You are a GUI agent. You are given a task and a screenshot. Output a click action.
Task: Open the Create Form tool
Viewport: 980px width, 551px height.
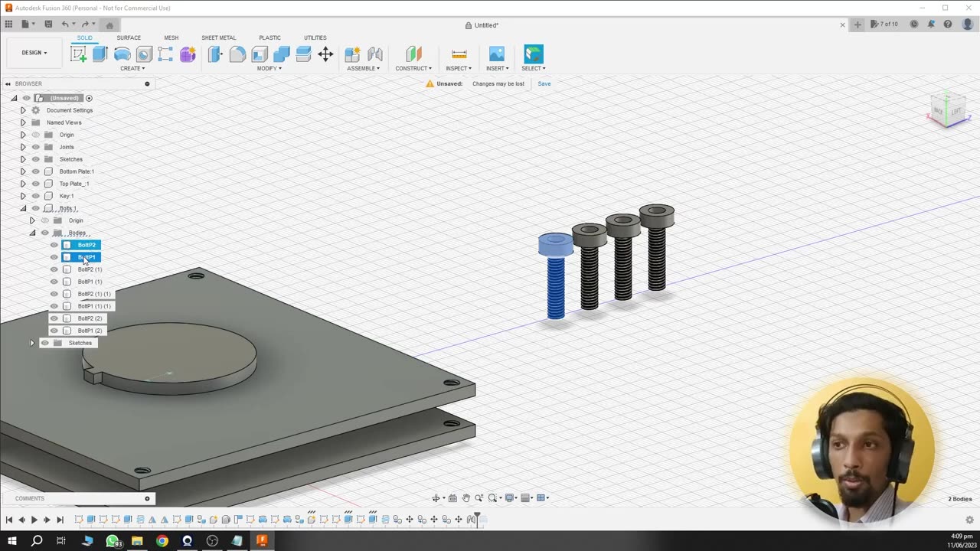point(188,54)
